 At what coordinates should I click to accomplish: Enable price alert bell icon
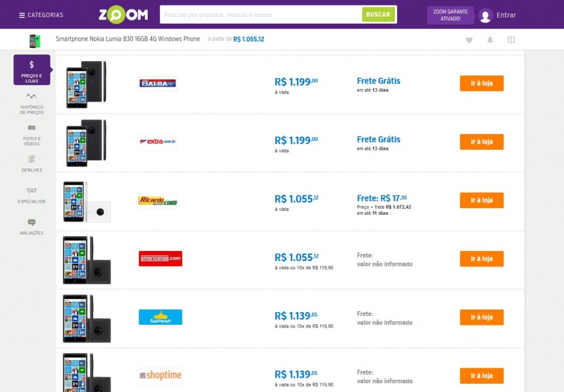(490, 40)
